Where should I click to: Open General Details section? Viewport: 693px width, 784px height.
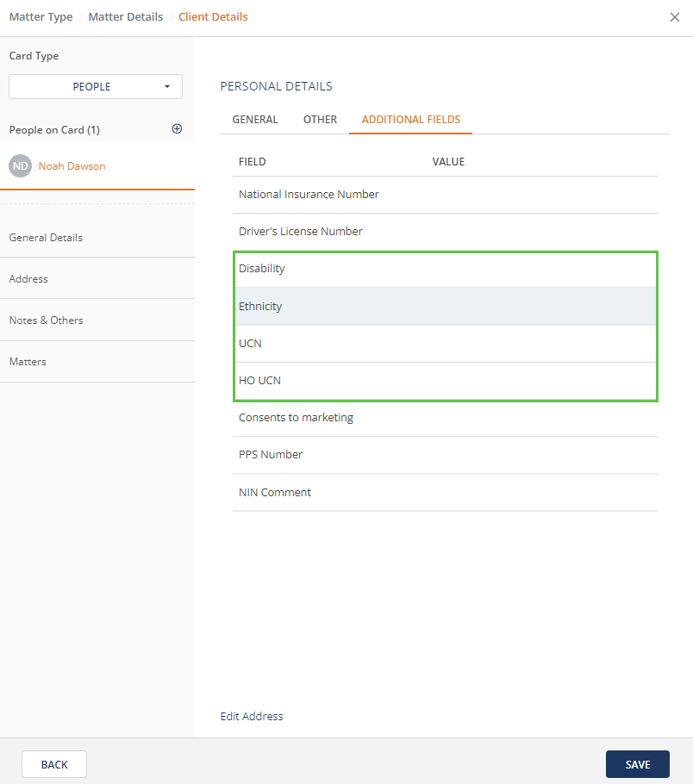coord(46,238)
